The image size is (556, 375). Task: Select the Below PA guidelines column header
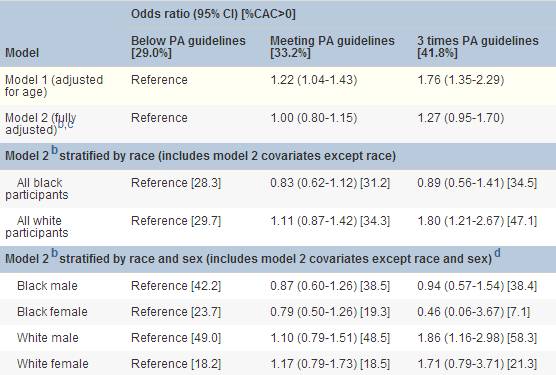coord(188,47)
